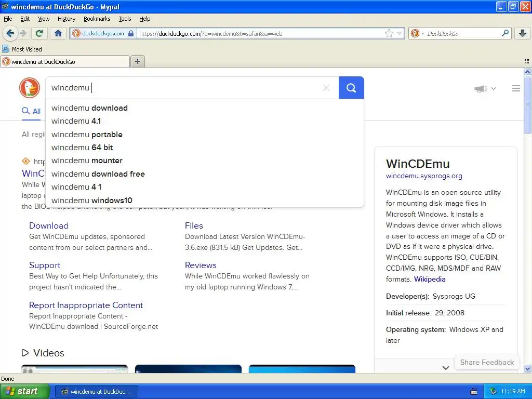
Task: Open the second video thumbnail
Action: pos(188,369)
